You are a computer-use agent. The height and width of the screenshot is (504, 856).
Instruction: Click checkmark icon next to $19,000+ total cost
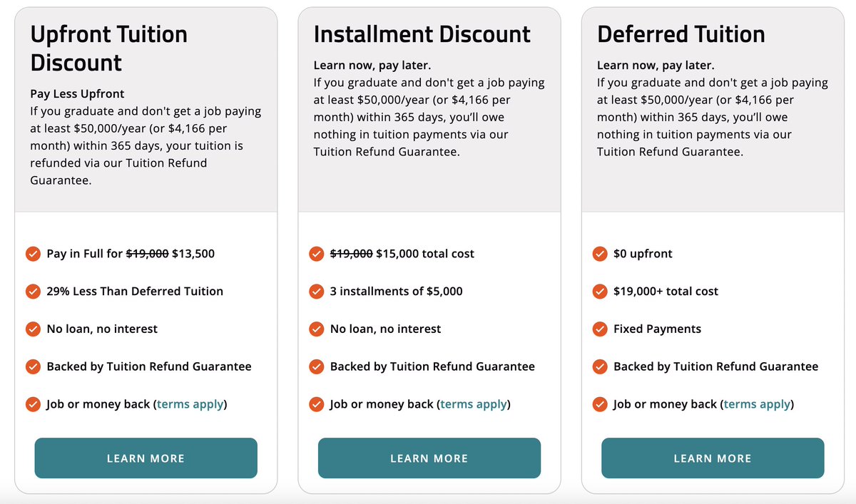tap(600, 292)
